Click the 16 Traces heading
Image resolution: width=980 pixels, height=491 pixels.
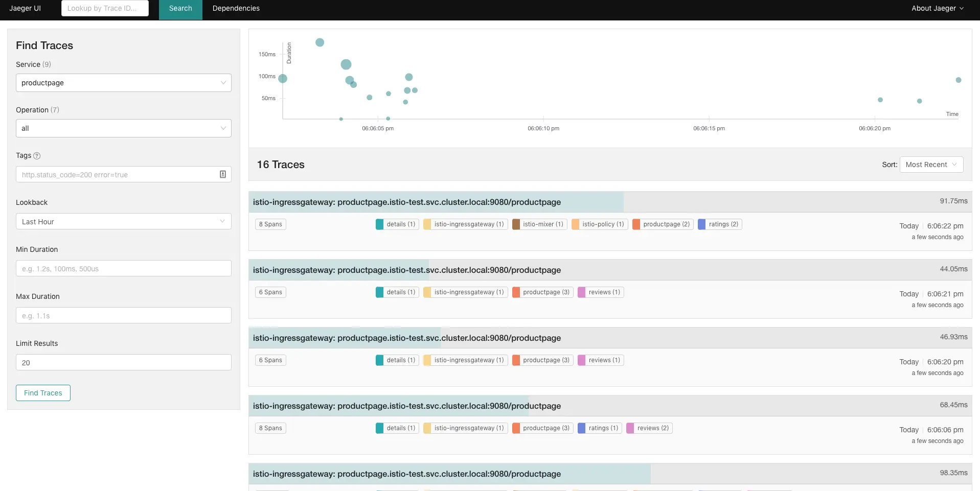pos(281,165)
